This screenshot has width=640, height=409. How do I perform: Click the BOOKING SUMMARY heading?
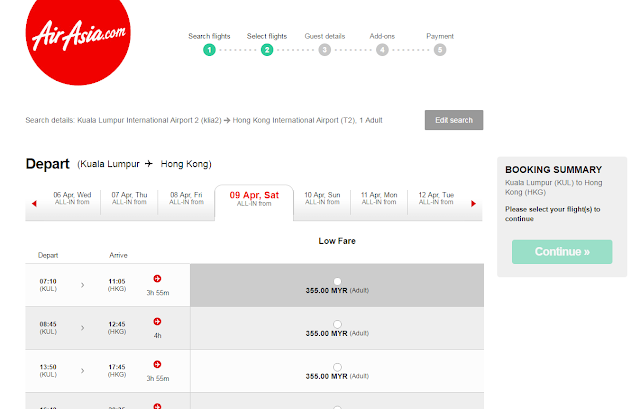point(553,170)
